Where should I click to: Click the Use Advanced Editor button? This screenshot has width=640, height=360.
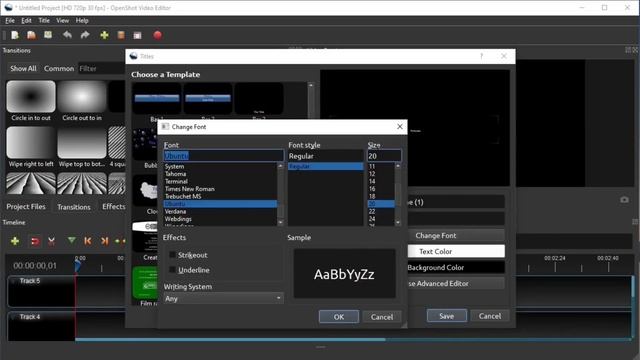tap(456, 283)
